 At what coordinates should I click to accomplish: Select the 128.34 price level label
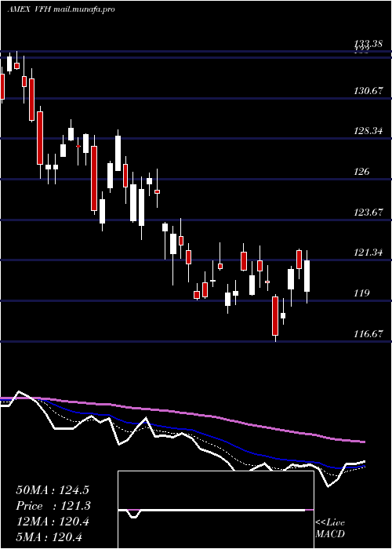[x=368, y=131]
